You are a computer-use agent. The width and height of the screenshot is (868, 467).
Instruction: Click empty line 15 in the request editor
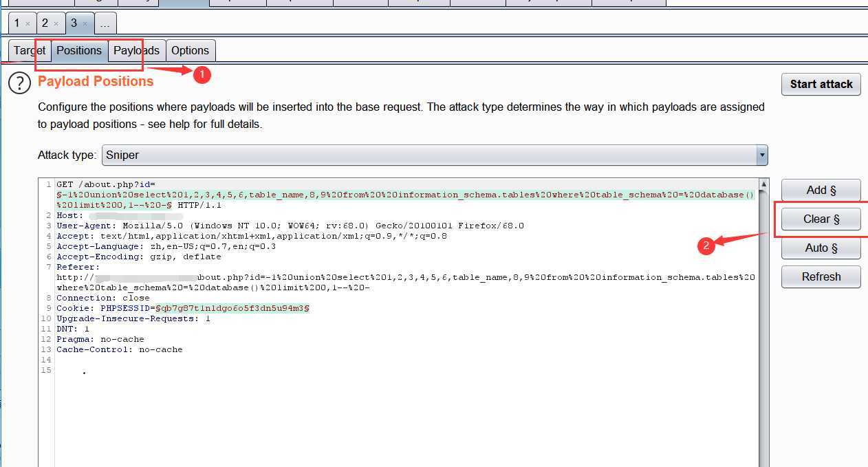(x=407, y=370)
